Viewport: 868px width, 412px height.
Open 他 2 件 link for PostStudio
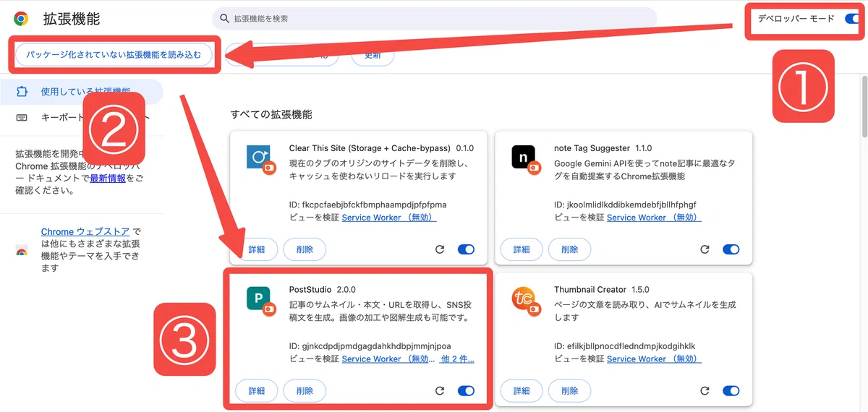click(x=458, y=359)
